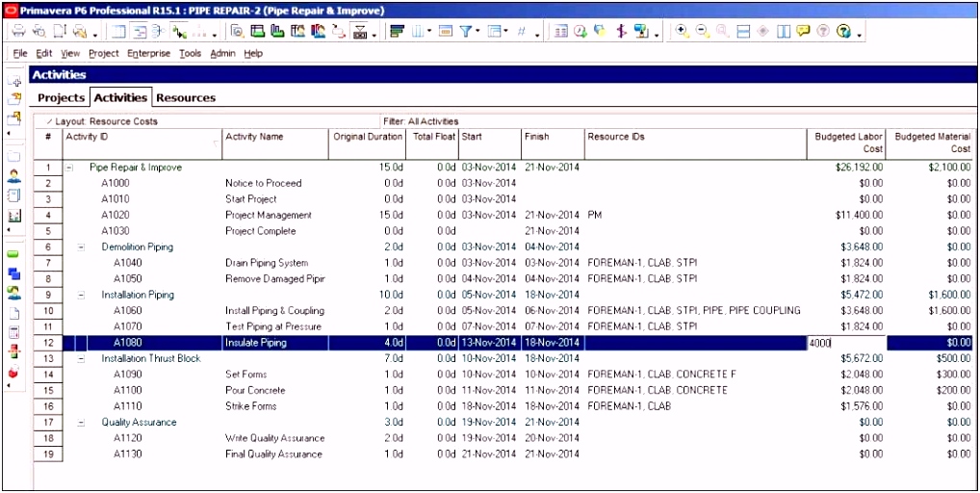Click the Zoom Out magnifier icon

pos(703,31)
